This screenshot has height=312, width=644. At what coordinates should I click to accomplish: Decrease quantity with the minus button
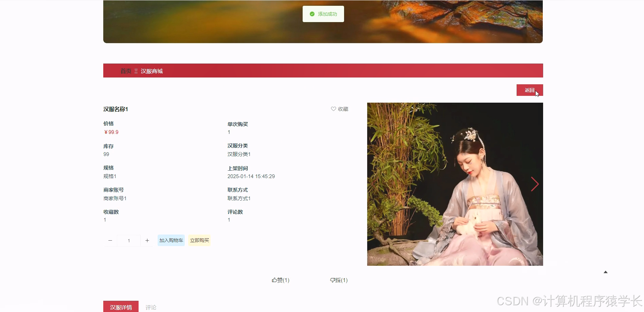tap(110, 240)
